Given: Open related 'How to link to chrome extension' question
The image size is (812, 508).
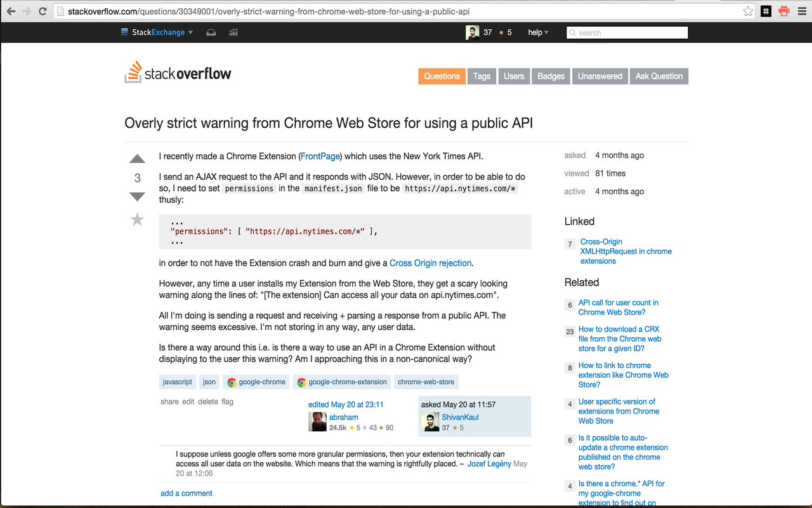Looking at the screenshot, I should point(624,375).
